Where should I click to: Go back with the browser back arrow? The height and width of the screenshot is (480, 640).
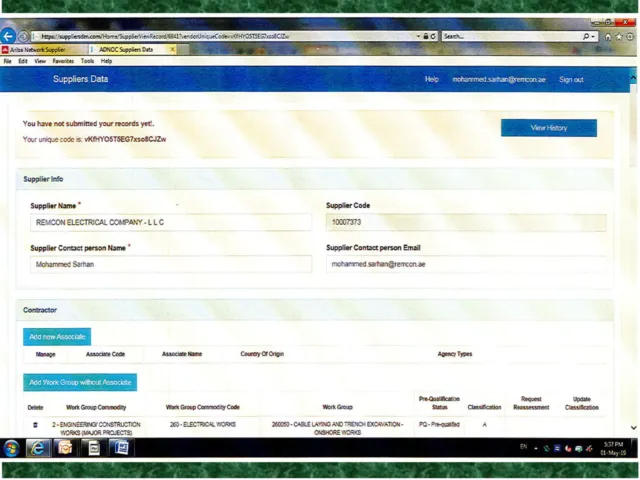(8, 36)
